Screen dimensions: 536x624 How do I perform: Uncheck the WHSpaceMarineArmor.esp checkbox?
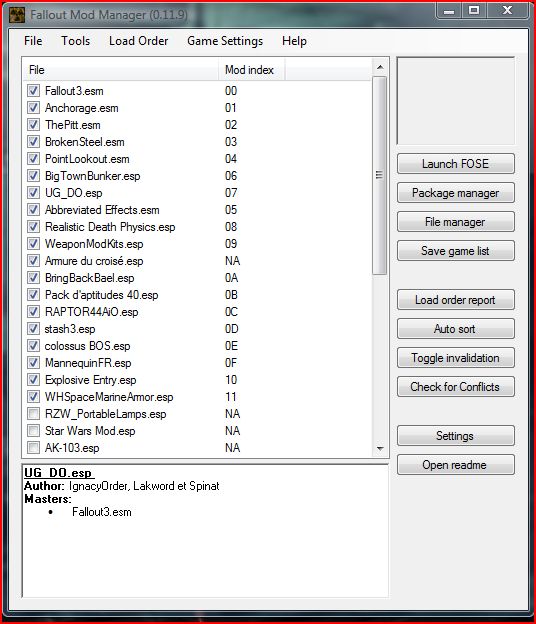tap(33, 397)
